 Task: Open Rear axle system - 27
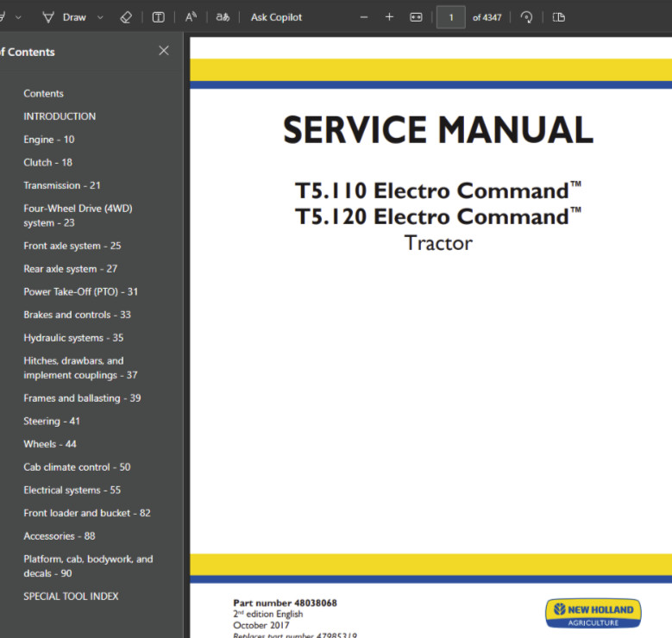(x=70, y=269)
